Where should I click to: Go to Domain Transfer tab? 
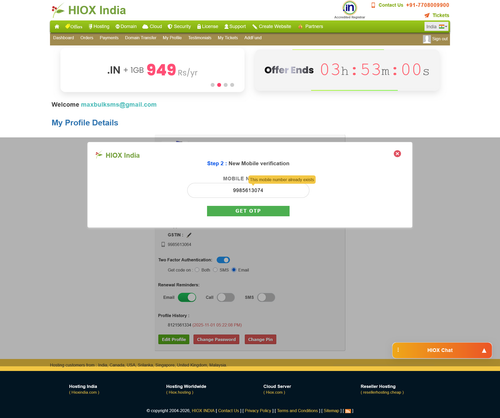pyautogui.click(x=140, y=38)
